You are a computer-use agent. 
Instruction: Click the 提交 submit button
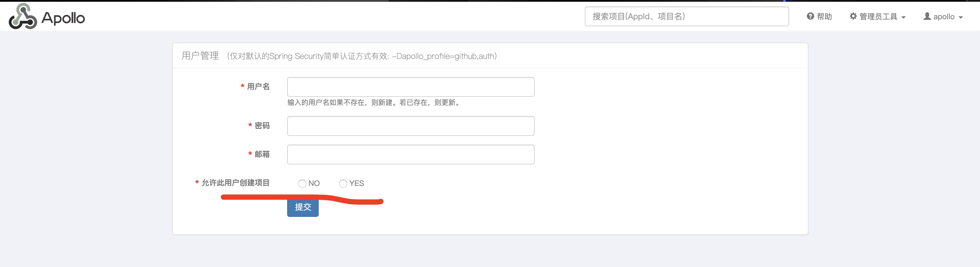[x=302, y=207]
